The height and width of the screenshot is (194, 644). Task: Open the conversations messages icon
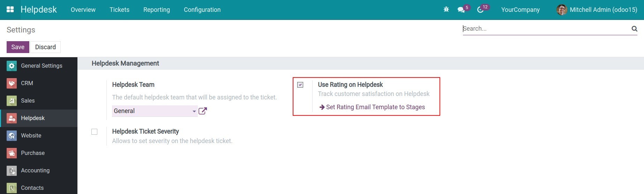(461, 10)
